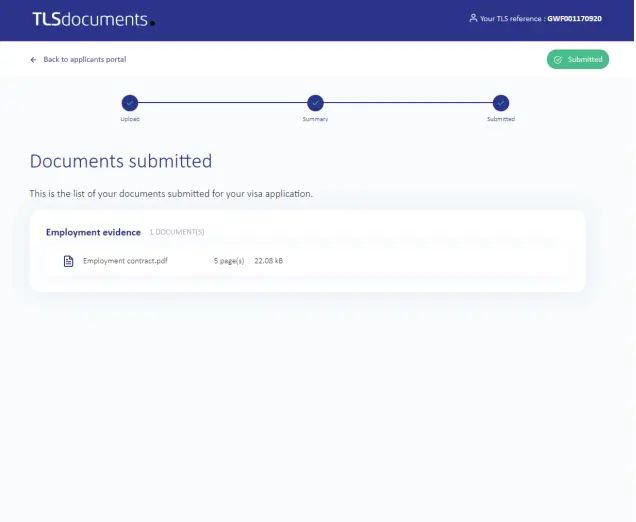
Task: Click the green Submitted status button
Action: pos(578,59)
